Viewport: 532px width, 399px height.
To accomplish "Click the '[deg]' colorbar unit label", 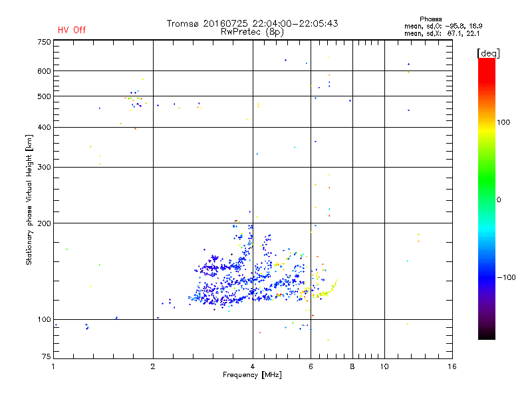I will point(488,53).
